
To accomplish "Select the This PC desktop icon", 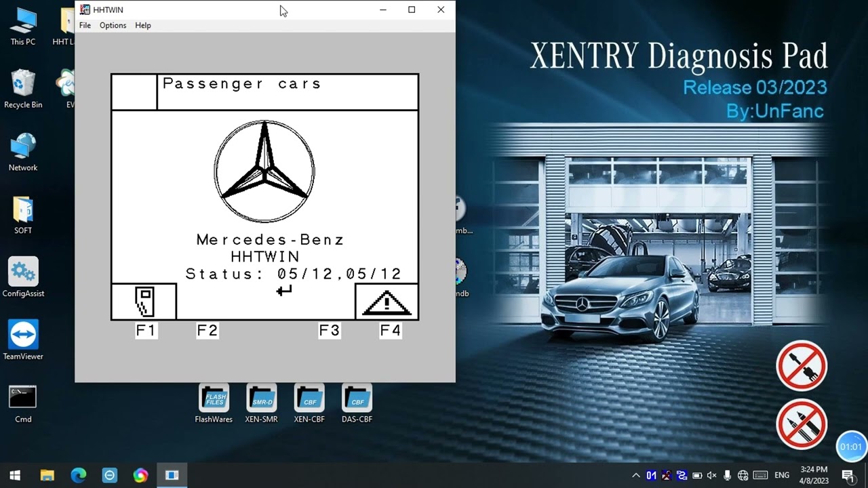I will (x=23, y=27).
